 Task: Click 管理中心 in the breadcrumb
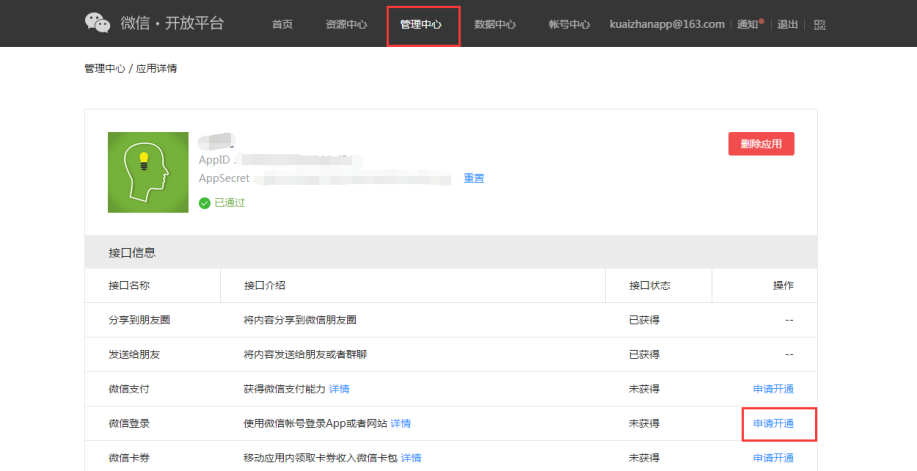pos(105,69)
